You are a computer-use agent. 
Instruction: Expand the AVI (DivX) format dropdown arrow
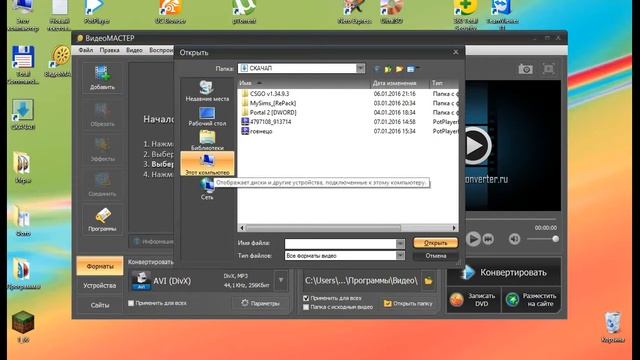click(281, 280)
